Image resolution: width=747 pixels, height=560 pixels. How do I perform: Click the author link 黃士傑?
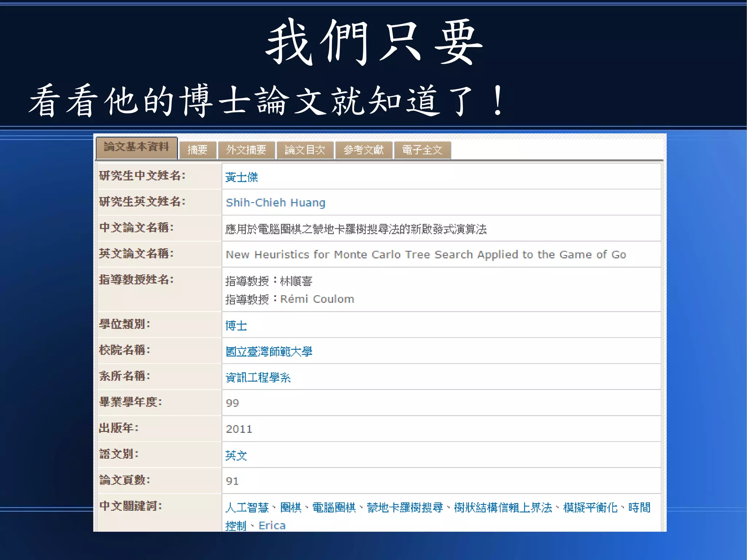click(241, 177)
